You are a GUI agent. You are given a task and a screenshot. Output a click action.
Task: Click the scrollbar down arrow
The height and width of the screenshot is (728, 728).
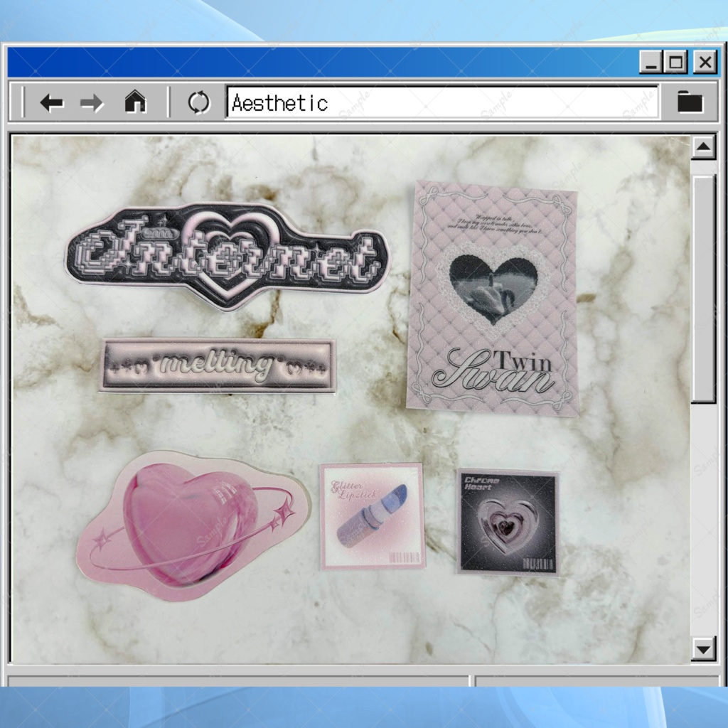[703, 648]
